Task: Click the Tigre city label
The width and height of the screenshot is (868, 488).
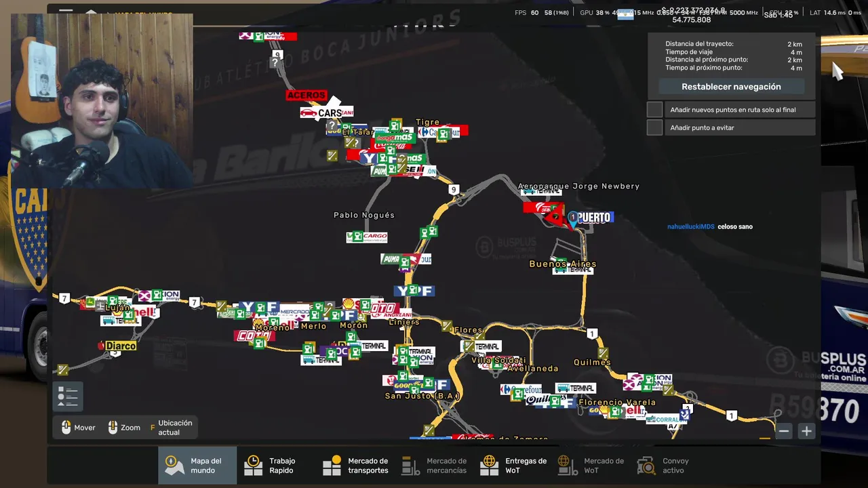Action: [427, 122]
